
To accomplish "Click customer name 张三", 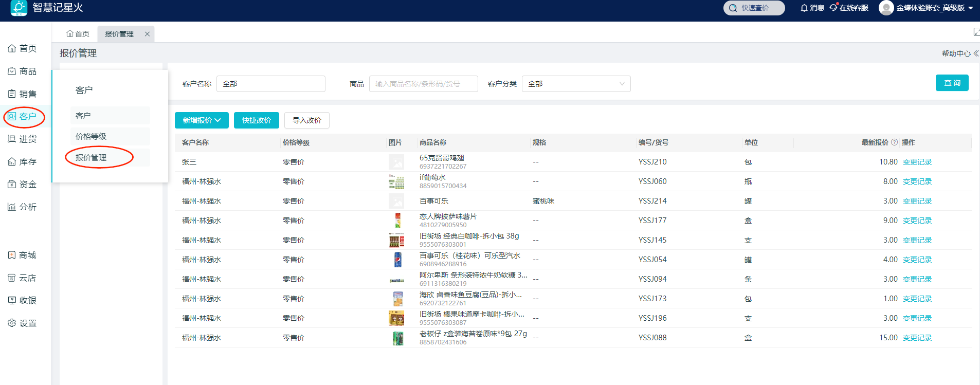I will coord(189,162).
